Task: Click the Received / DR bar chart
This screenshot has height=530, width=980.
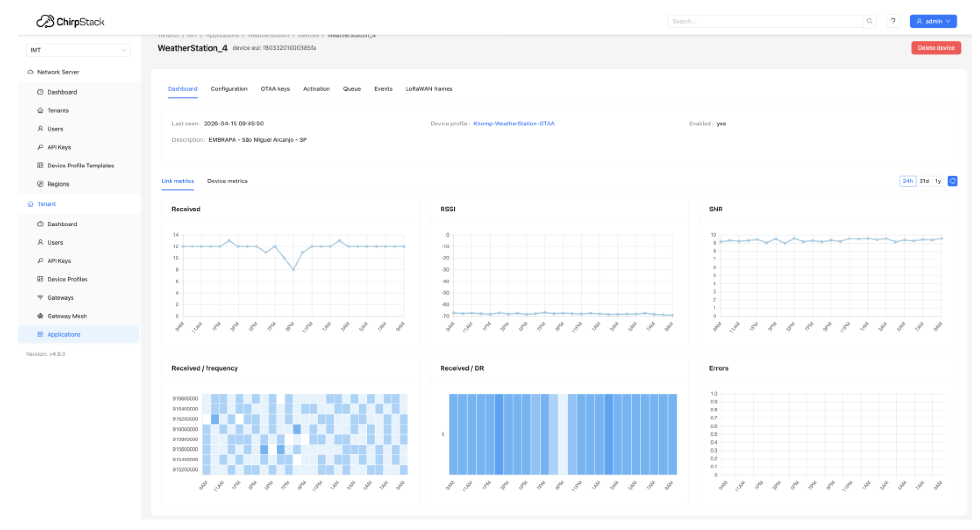Action: (x=563, y=434)
